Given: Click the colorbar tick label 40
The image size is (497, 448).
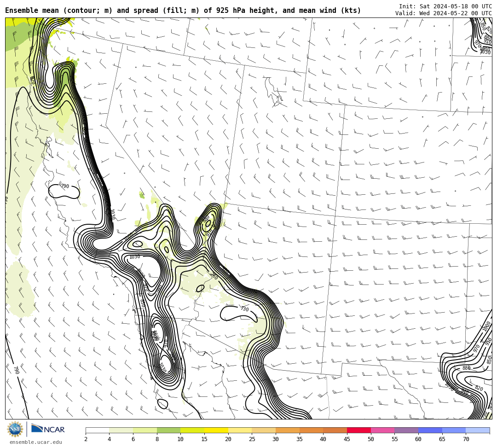Looking at the screenshot, I should 324,439.
